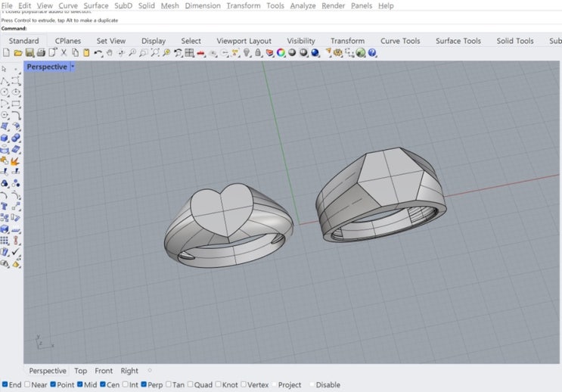Switch to the Curve Tools toolbar tab
Screen dimensions: 562x392
click(x=400, y=41)
